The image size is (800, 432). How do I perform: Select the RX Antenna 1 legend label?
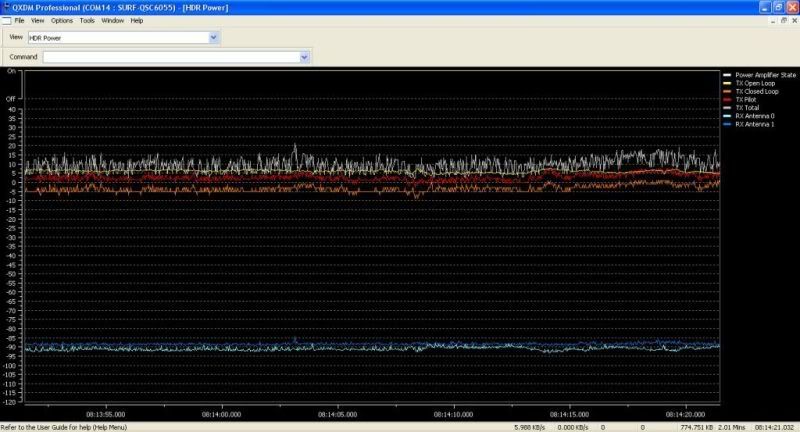[x=755, y=124]
